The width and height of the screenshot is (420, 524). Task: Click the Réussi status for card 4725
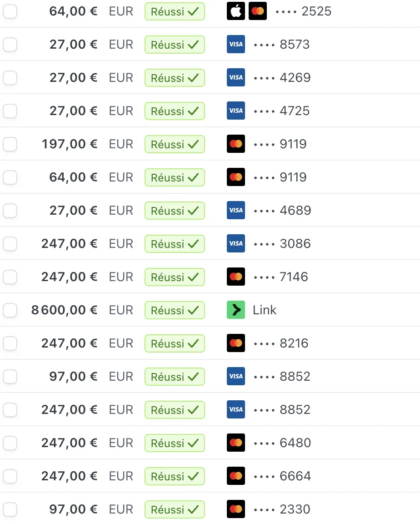(175, 111)
